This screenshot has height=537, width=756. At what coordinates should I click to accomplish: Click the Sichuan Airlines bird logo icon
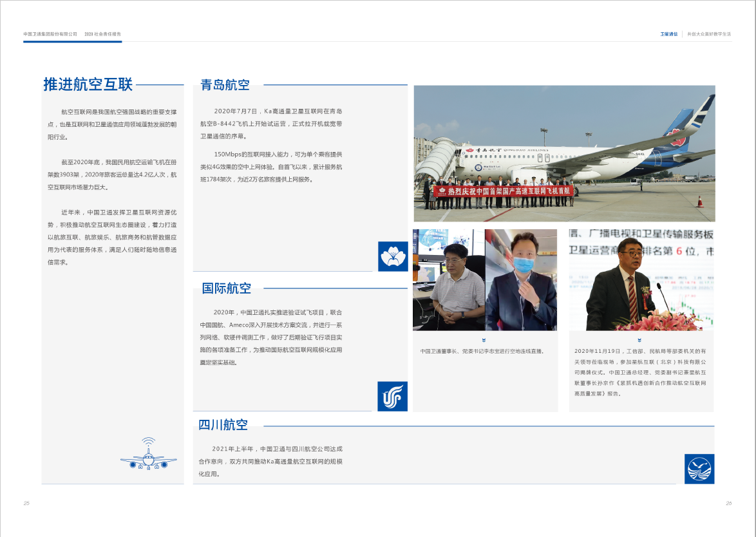pos(699,469)
